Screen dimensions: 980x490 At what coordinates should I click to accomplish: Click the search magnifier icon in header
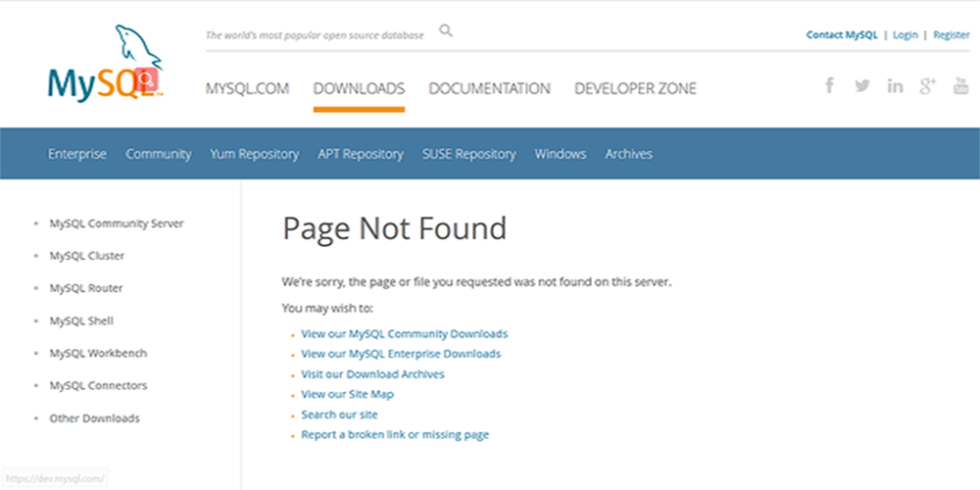[x=446, y=30]
